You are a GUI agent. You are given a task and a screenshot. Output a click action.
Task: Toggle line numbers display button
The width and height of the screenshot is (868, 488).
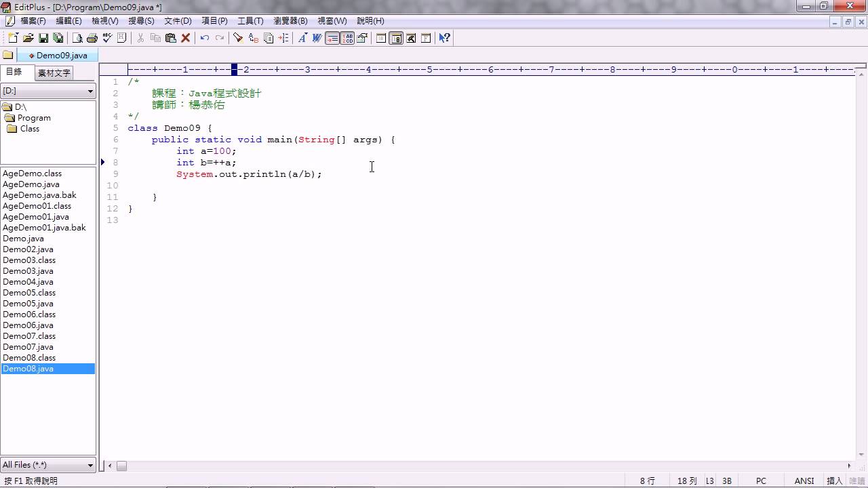click(x=347, y=38)
